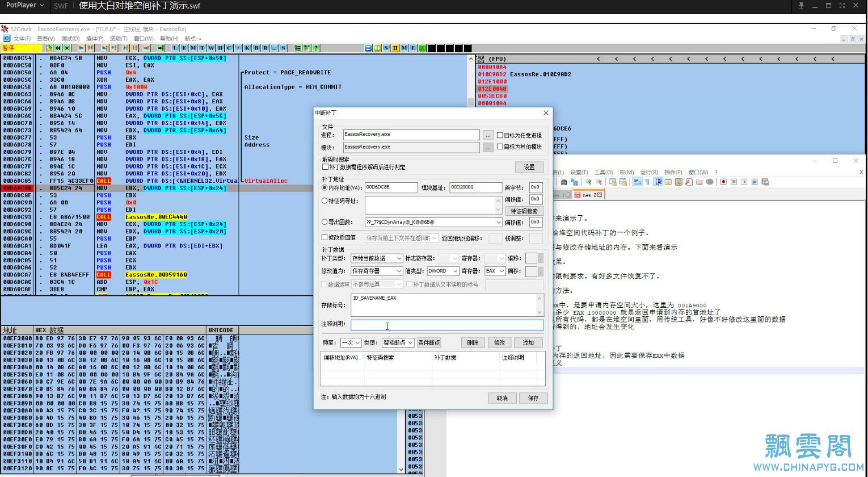The width and height of the screenshot is (868, 477).
Task: Click the word-wrap icon in Notepad++ toolbar
Action: pos(637,182)
